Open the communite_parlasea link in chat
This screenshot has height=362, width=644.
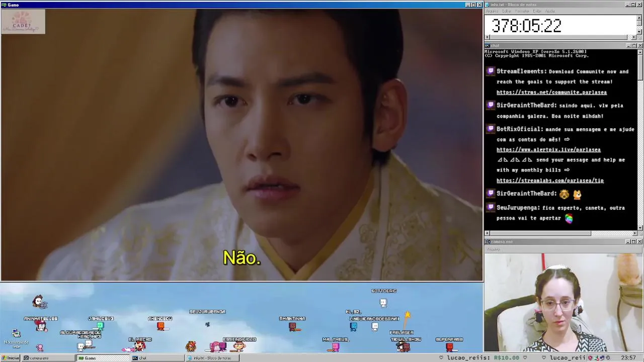click(x=551, y=93)
